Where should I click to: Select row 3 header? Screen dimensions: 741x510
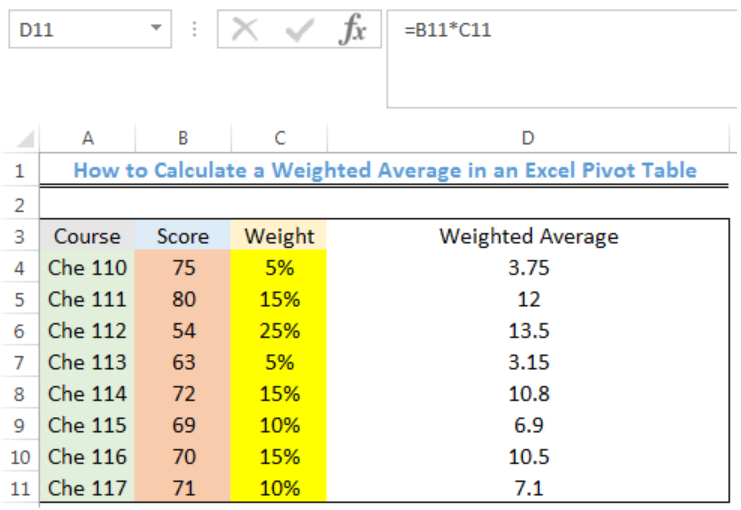click(19, 236)
